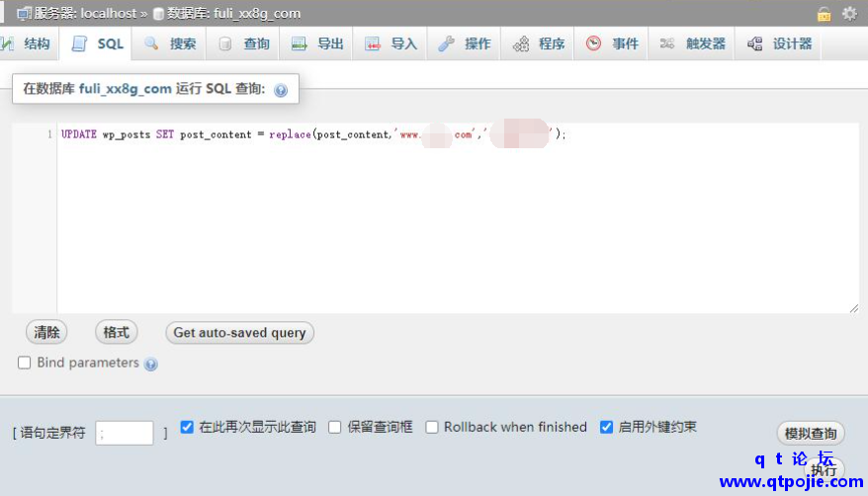Click the designer diagram icon
Viewport: 868px width, 496px height.
pyautogui.click(x=754, y=43)
